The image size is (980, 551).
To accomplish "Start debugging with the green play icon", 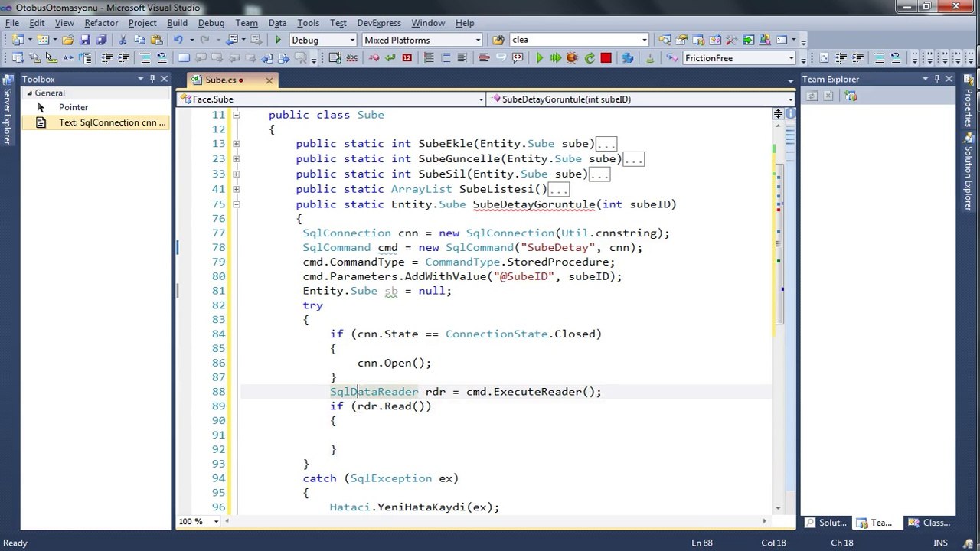I will pyautogui.click(x=278, y=40).
